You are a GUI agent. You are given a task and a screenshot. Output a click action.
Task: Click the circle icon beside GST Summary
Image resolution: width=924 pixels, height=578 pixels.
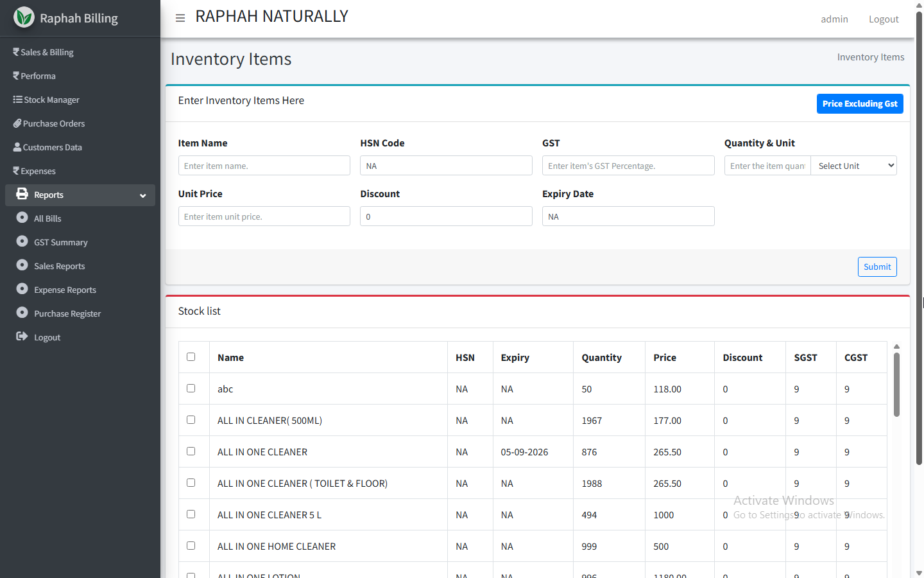pyautogui.click(x=22, y=241)
